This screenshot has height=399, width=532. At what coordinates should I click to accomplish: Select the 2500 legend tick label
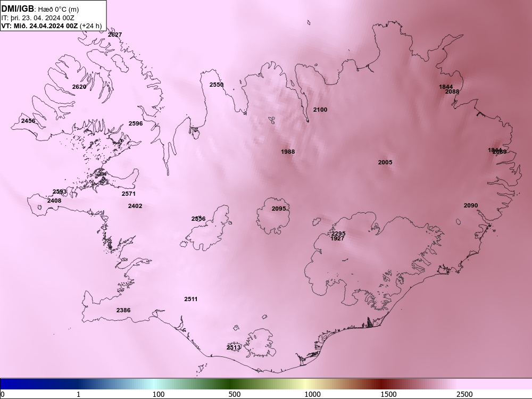pos(464,394)
